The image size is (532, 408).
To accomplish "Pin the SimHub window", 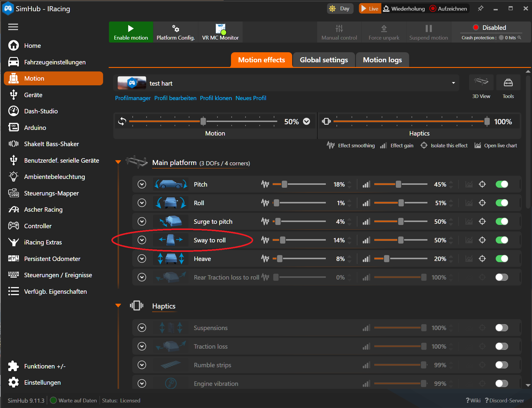I will click(x=481, y=9).
